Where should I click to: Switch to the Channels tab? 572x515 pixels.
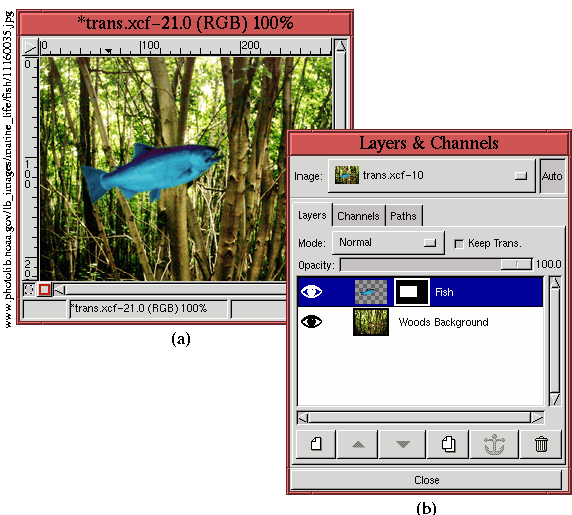pyautogui.click(x=358, y=216)
